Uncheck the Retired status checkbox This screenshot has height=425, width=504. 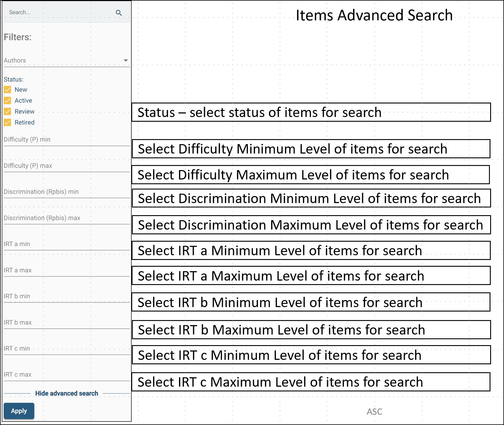8,122
